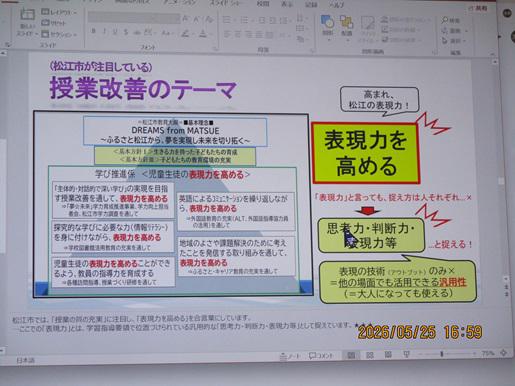515x386 pixels.
Task: Clear all formatting with the eraser icon
Action: 209,19
